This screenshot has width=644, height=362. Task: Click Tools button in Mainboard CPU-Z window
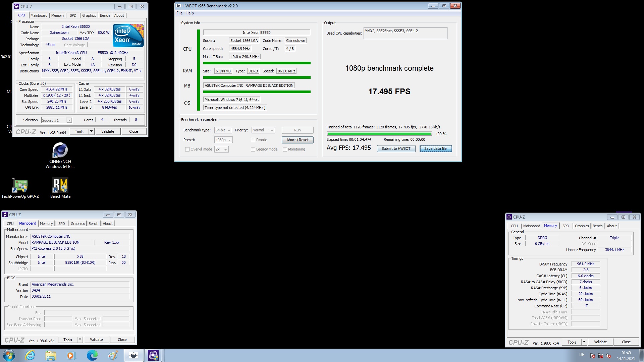tap(67, 340)
